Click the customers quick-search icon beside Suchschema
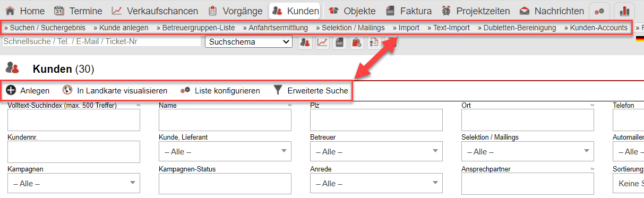 coord(305,42)
